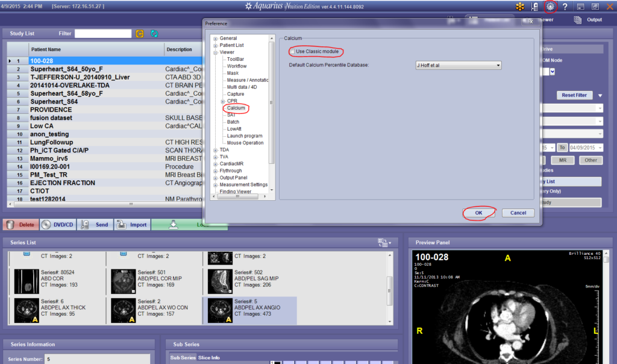The image size is (617, 364).
Task: Click the orange flower icon in title bar
Action: tap(520, 7)
